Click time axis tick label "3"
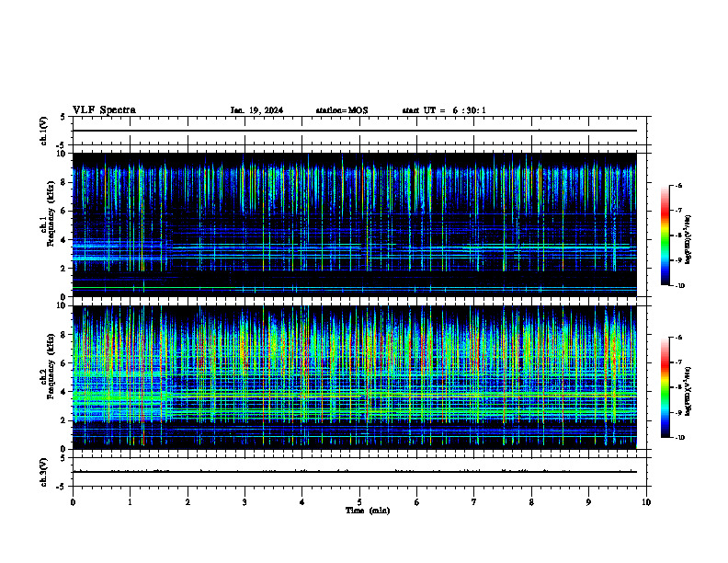The height and width of the screenshot is (563, 728). [245, 502]
